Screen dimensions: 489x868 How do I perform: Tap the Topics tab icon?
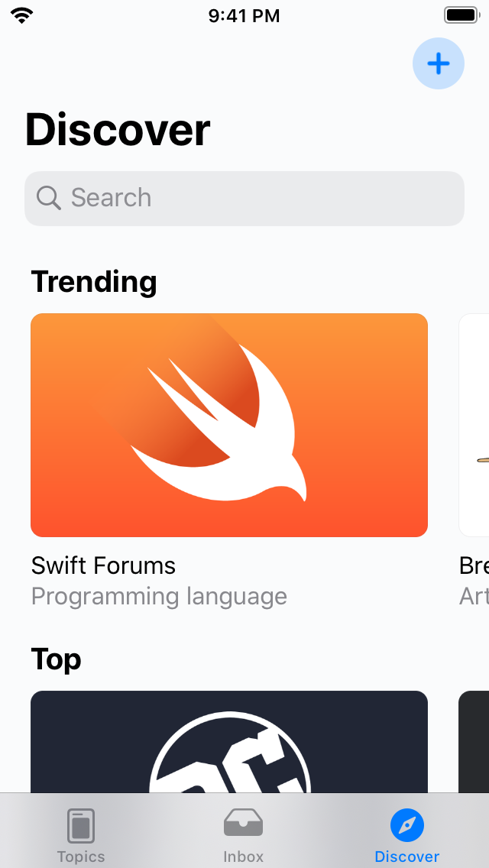click(81, 826)
